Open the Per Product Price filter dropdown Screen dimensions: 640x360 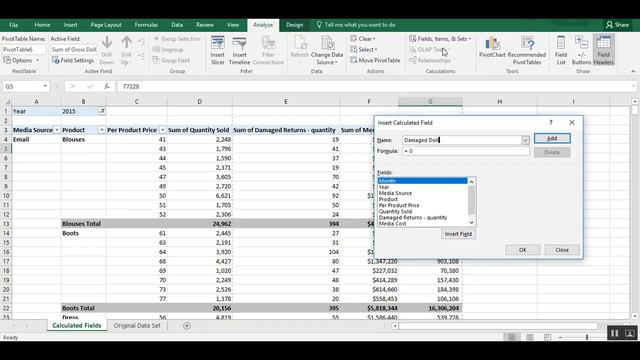pos(162,130)
